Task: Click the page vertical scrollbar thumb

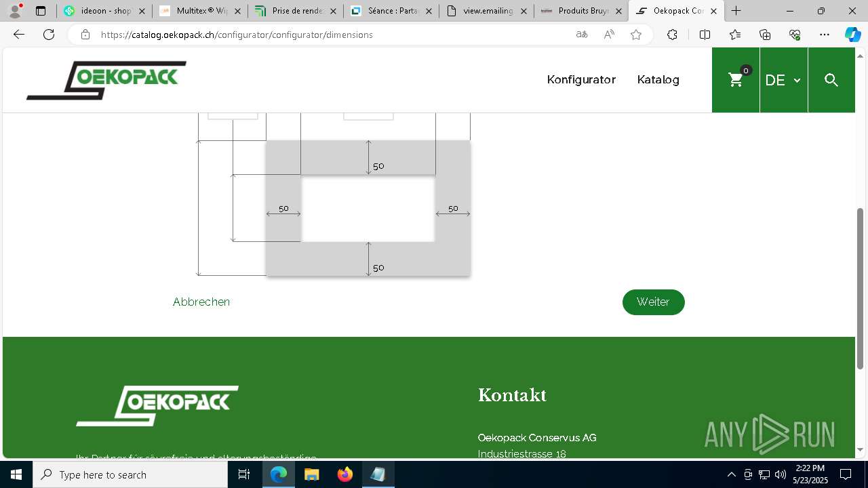Action: (x=861, y=288)
